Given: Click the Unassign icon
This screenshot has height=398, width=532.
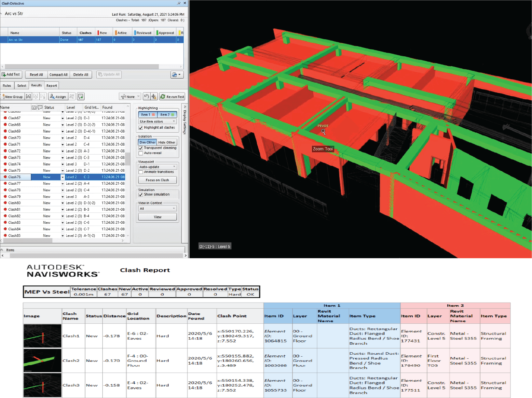Looking at the screenshot, I should 72,96.
